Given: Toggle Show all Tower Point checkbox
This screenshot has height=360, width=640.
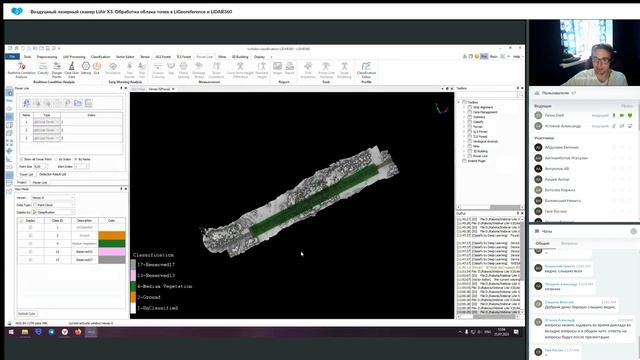Looking at the screenshot, I should point(21,159).
